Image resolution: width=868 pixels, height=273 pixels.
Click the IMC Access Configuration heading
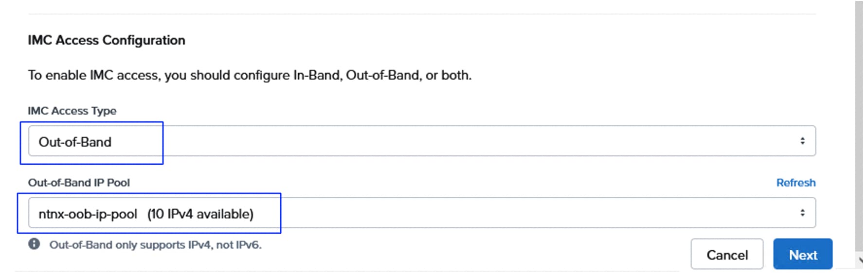[106, 40]
